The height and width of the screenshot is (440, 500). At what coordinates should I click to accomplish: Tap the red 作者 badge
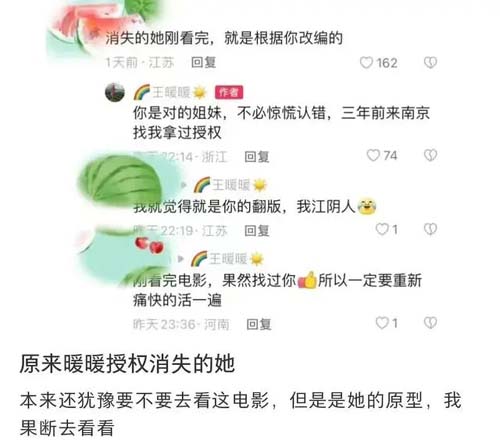tap(229, 92)
